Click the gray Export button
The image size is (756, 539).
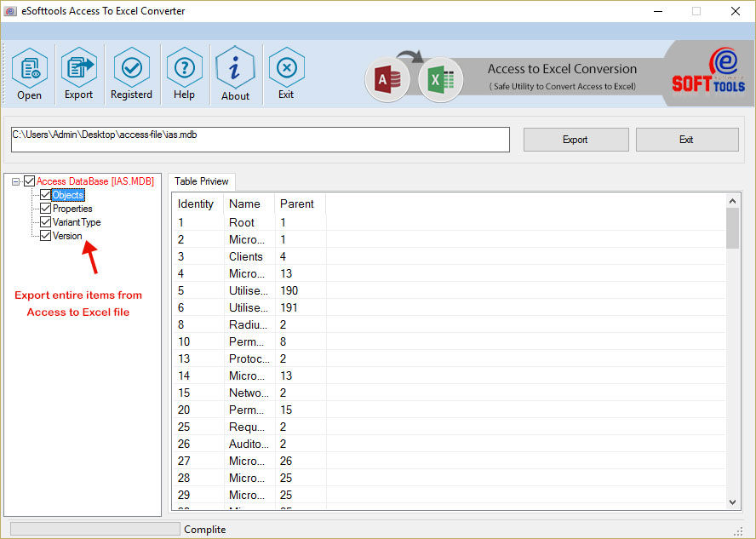coord(576,140)
